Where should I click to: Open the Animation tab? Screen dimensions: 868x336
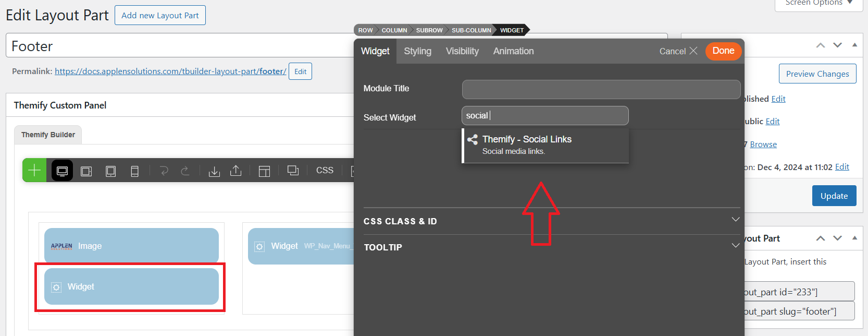pyautogui.click(x=514, y=51)
